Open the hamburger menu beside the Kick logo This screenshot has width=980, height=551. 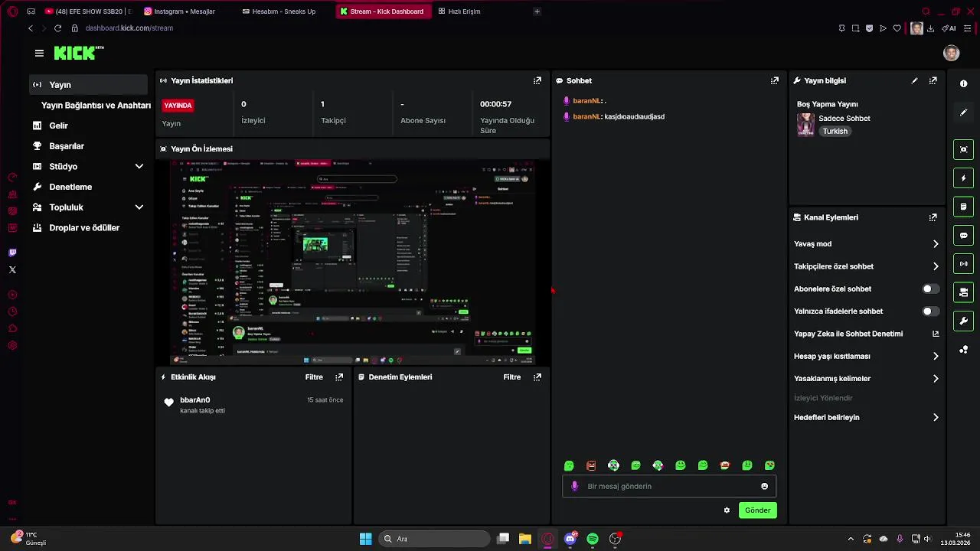(x=39, y=53)
